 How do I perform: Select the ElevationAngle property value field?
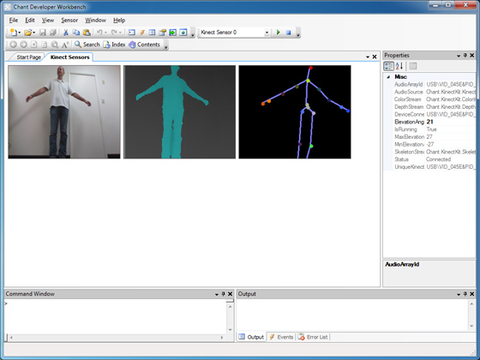451,122
